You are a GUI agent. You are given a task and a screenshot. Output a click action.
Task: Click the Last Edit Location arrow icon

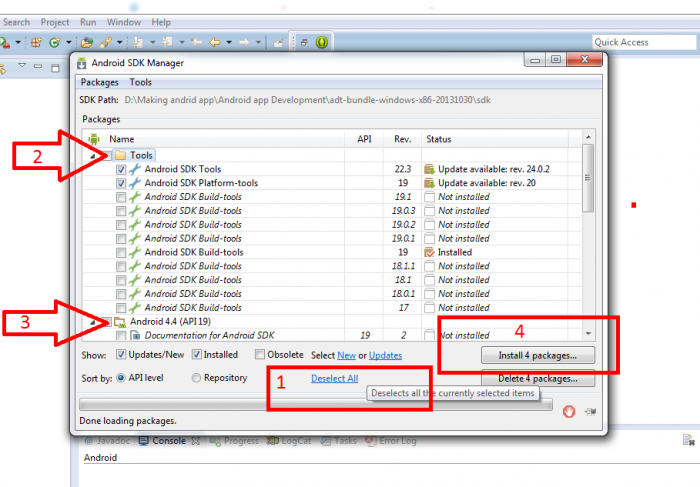pos(196,42)
